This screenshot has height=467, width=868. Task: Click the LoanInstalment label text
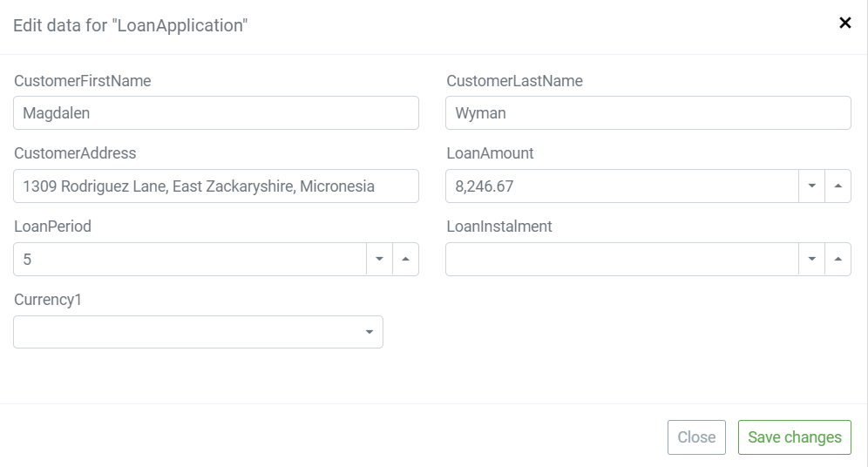click(499, 227)
